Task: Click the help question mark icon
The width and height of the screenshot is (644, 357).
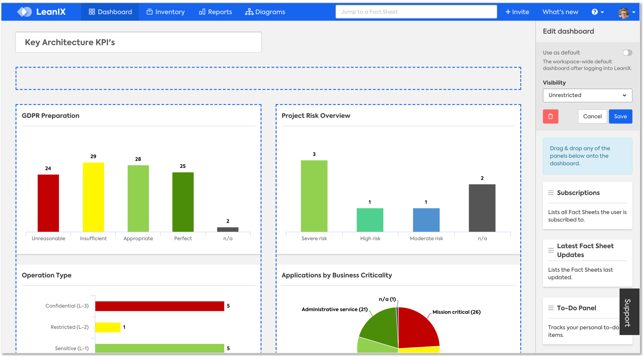Action: coord(595,12)
